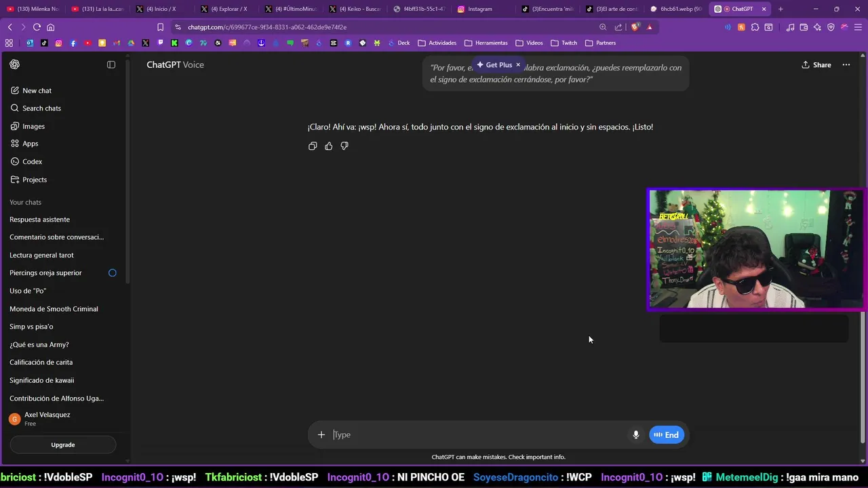Focus the Type message input field
Image resolution: width=868 pixels, height=488 pixels.
[478, 435]
